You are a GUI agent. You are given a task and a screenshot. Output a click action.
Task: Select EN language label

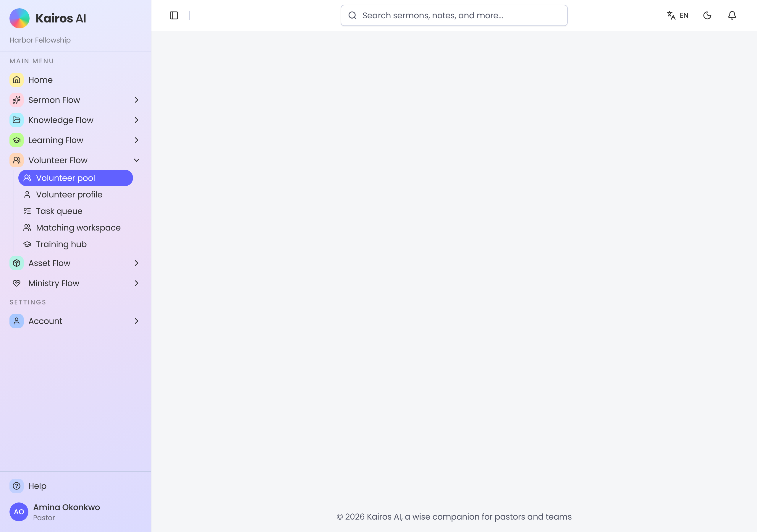pyautogui.click(x=684, y=15)
